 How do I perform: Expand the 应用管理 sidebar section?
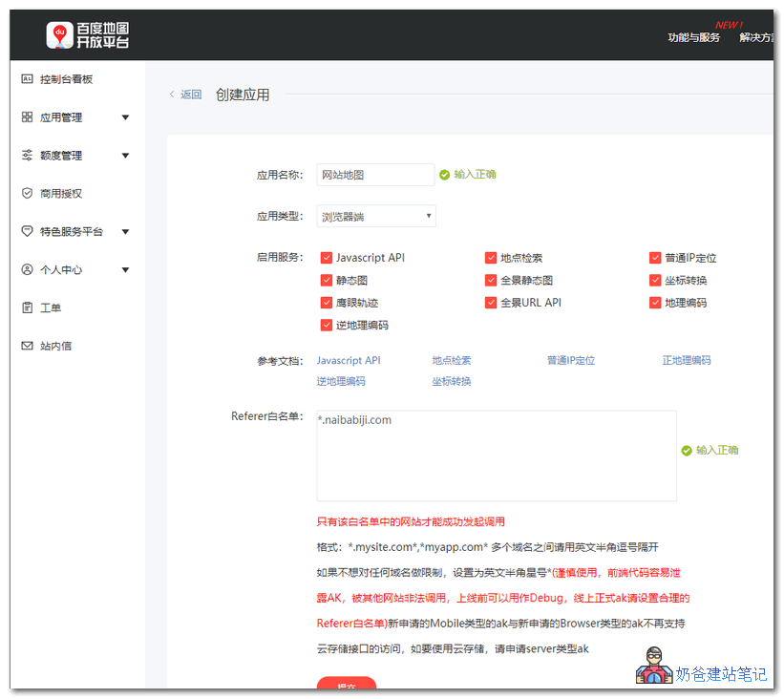(x=125, y=117)
